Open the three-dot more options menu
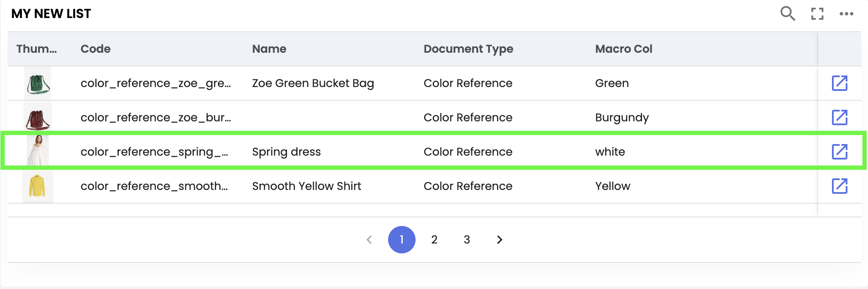The width and height of the screenshot is (868, 289). [x=846, y=14]
